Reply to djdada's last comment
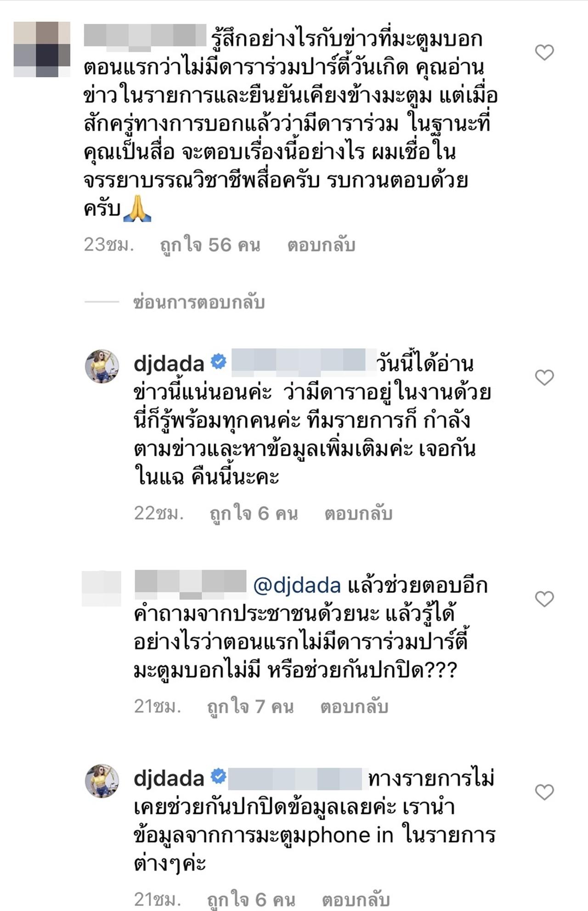Image resolution: width=588 pixels, height=911 pixels. [x=356, y=899]
